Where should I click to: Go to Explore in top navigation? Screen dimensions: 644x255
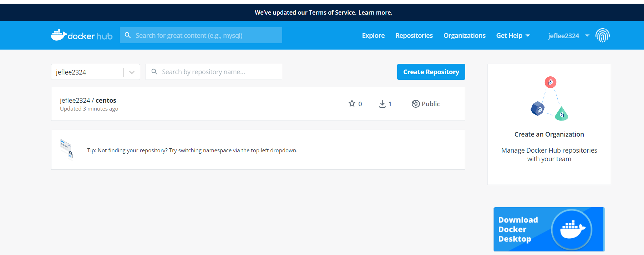[x=373, y=35]
